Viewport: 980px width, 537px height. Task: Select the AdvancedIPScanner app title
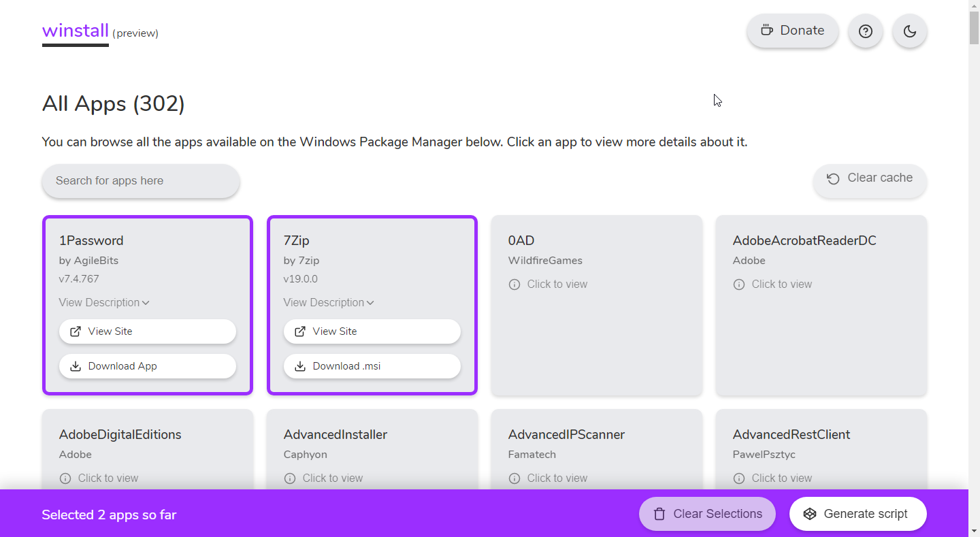(x=566, y=434)
